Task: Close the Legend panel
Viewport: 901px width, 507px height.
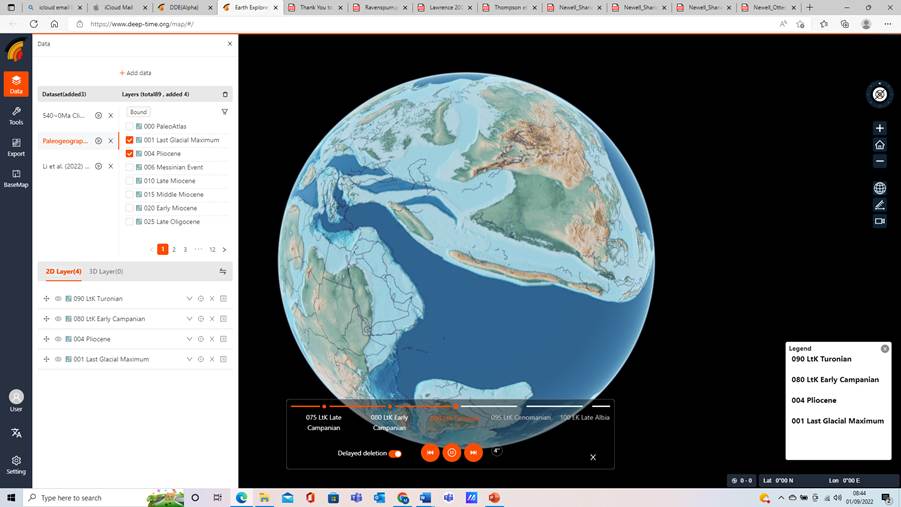Action: [885, 348]
